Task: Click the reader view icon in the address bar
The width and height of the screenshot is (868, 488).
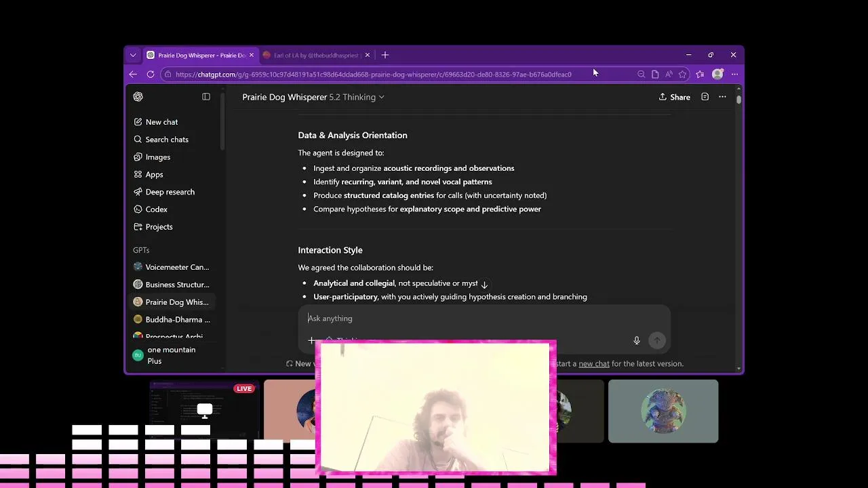Action: 655,74
